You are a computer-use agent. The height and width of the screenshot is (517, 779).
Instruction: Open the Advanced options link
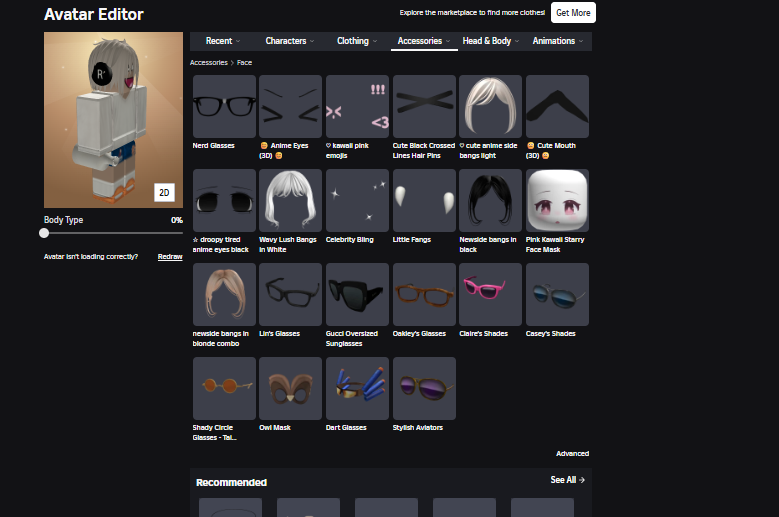tap(572, 453)
